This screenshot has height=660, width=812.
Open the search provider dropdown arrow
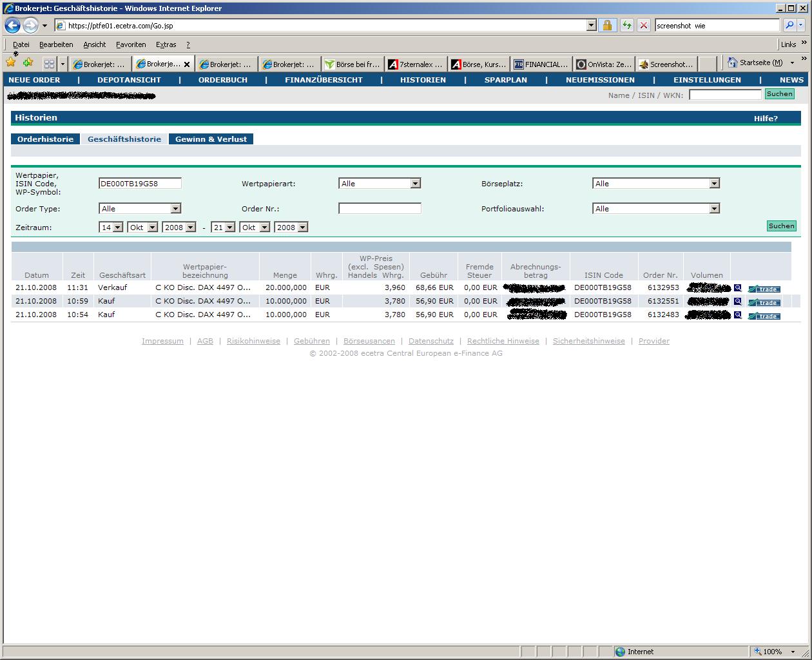pyautogui.click(x=801, y=25)
